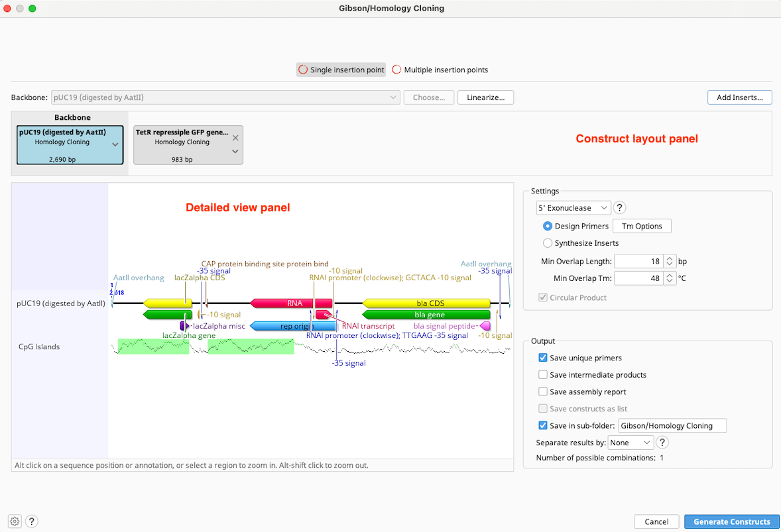This screenshot has height=532, width=781.
Task: Open the Separate results by dropdown
Action: (630, 443)
